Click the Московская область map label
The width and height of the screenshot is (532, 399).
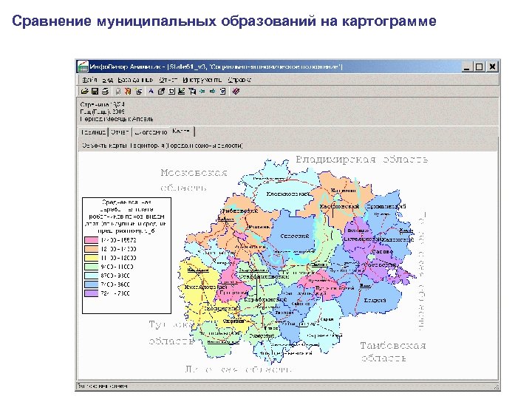tap(194, 180)
